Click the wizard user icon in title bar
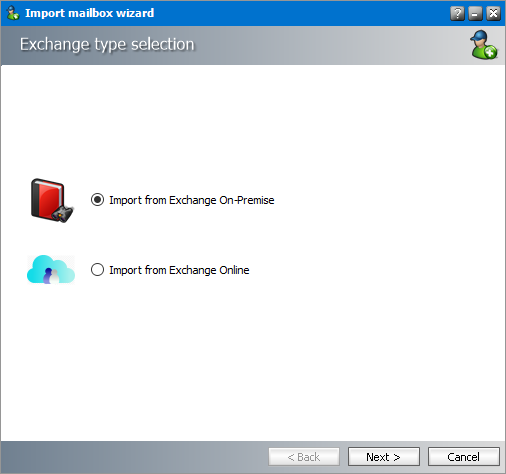This screenshot has width=506, height=474. [13, 13]
